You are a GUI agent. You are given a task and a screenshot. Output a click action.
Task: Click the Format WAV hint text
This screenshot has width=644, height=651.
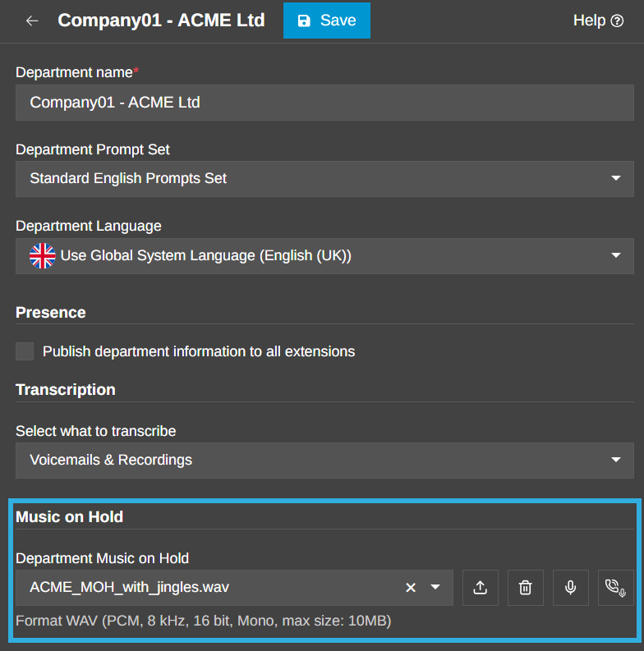click(x=204, y=621)
